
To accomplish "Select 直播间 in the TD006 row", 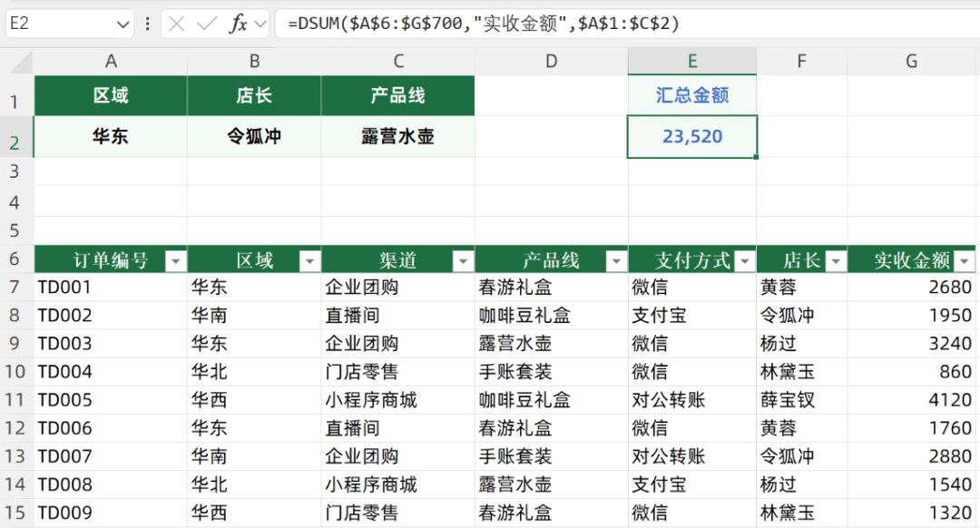I will tap(398, 428).
